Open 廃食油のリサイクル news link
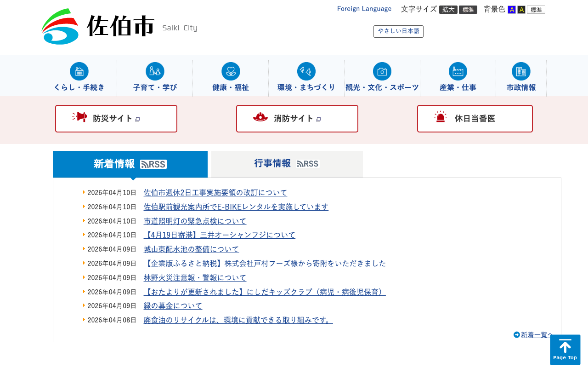The width and height of the screenshot is (588, 368). point(238,320)
